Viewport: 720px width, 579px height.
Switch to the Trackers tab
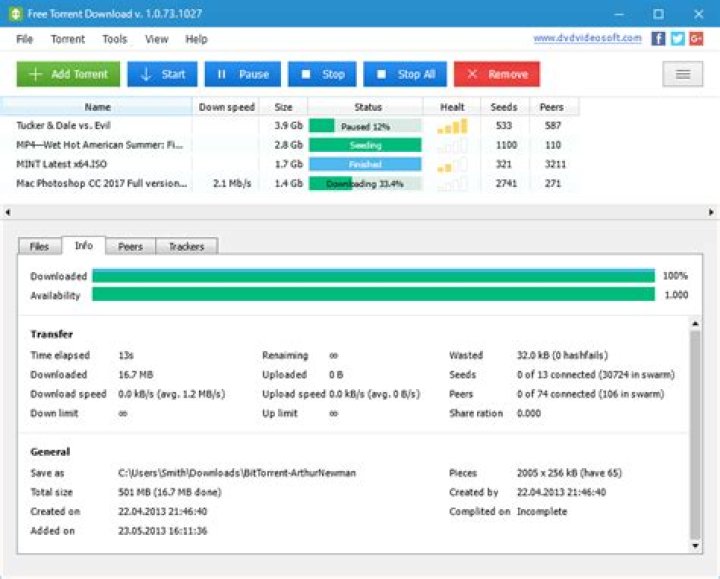[186, 247]
